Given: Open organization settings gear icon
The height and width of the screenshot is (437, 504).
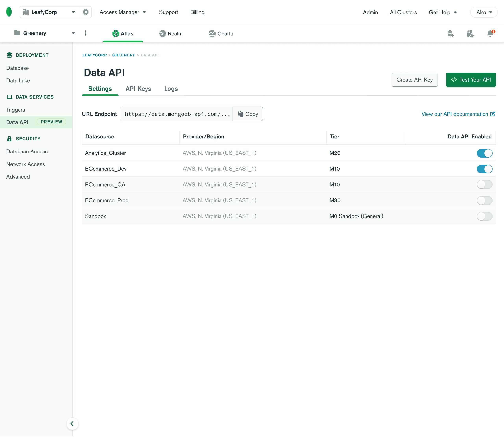Looking at the screenshot, I should tap(86, 12).
